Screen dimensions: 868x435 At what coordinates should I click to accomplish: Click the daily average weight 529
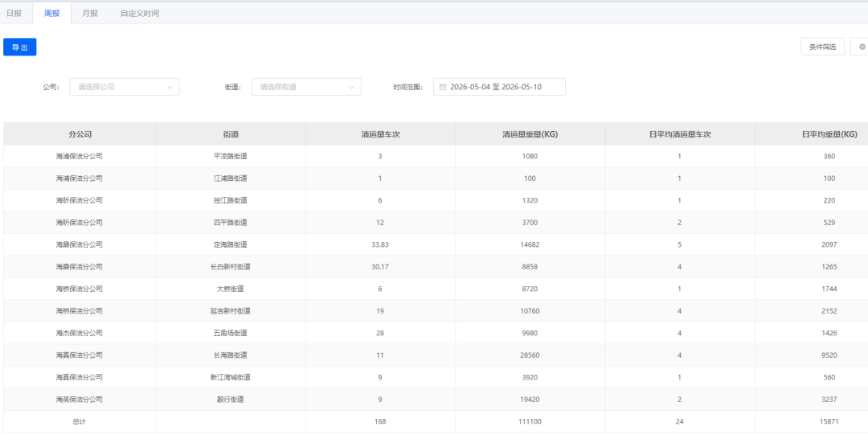tap(829, 223)
